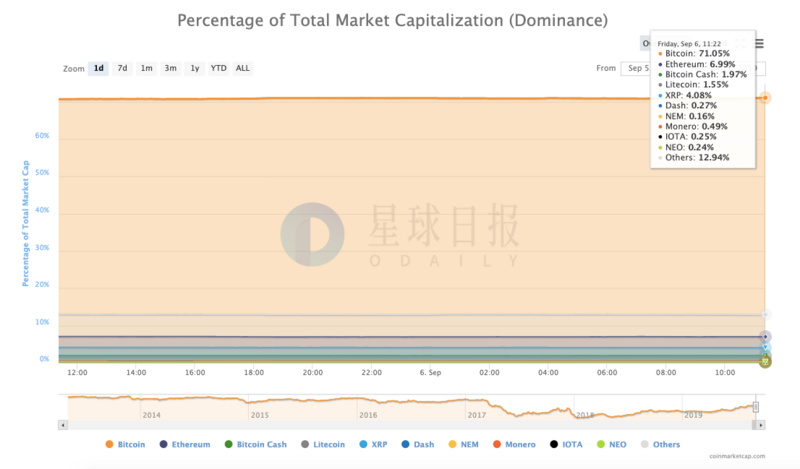The height and width of the screenshot is (469, 800).
Task: Toggle Others series in legend
Action: (x=660, y=445)
